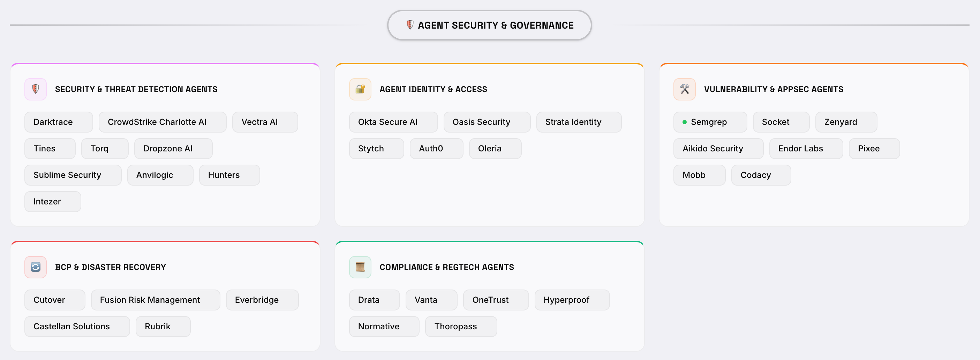
Task: Click the refresh icon for BCP & Disaster Recovery
Action: coord(36,267)
